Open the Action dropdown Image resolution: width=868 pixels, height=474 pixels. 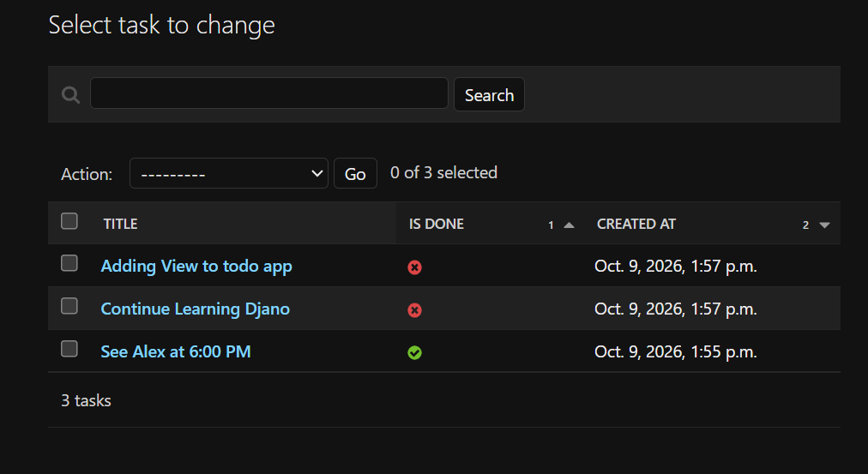229,174
